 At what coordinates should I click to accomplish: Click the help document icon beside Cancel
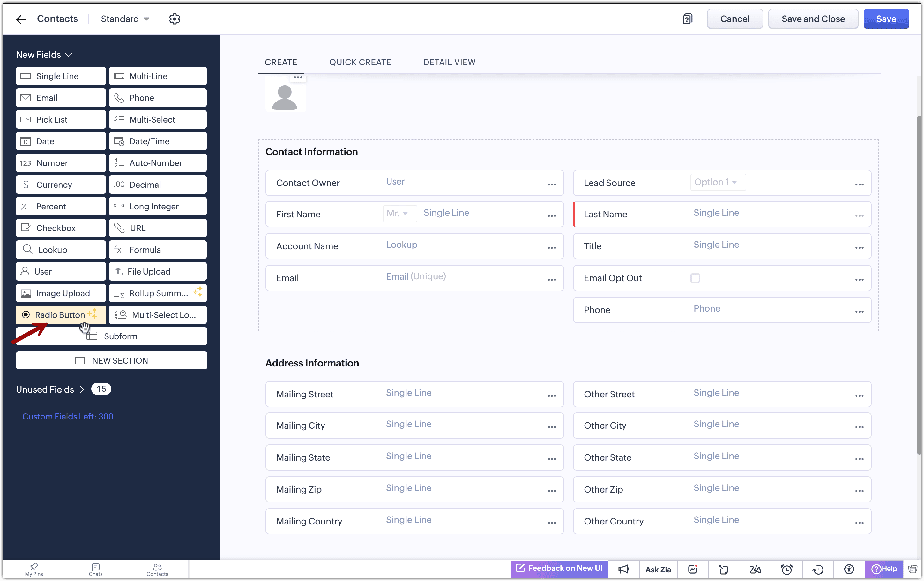[687, 19]
